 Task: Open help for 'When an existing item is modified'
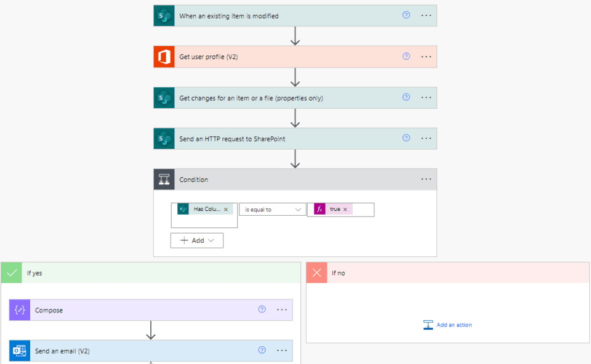406,15
